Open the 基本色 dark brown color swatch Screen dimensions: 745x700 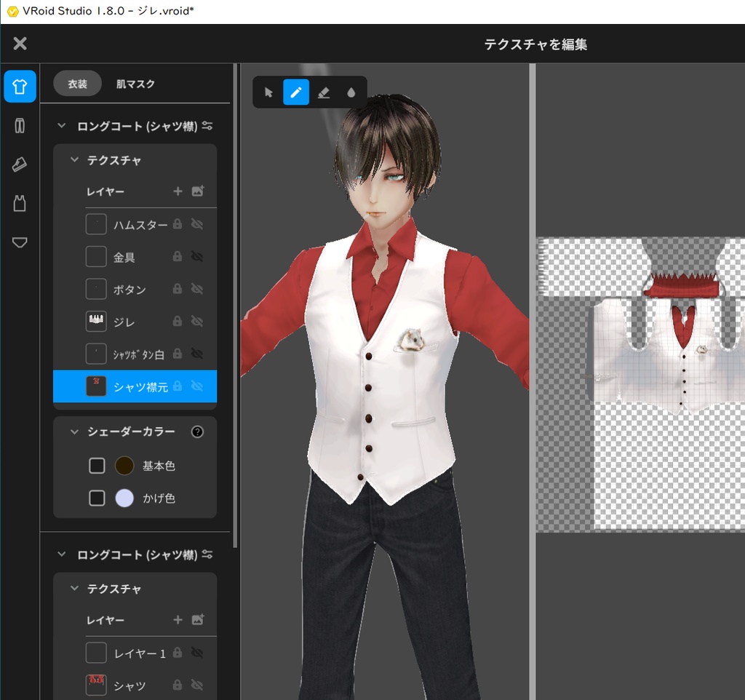coord(124,466)
